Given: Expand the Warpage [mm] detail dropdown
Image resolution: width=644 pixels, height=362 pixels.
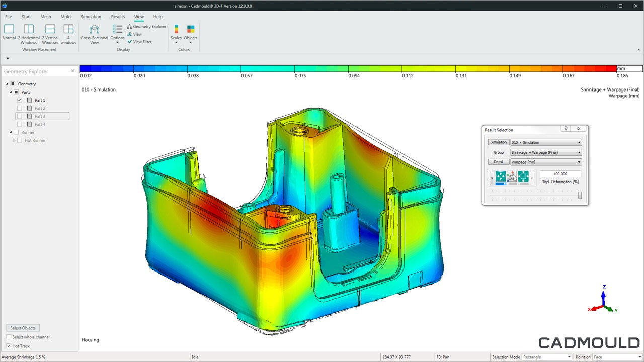Looking at the screenshot, I should coord(546,162).
